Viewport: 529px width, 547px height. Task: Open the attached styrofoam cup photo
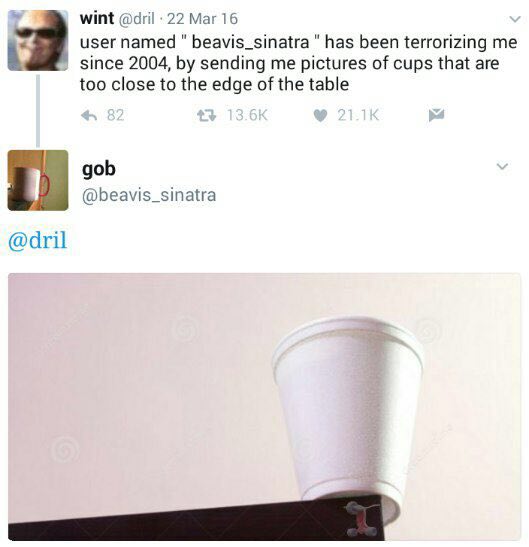pos(264,407)
